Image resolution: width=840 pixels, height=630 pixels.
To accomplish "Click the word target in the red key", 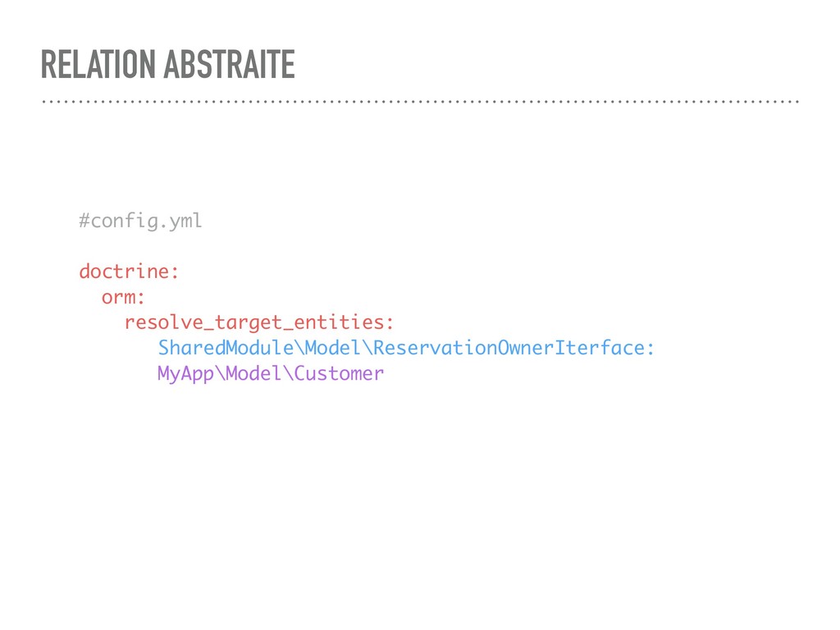I will point(248,323).
